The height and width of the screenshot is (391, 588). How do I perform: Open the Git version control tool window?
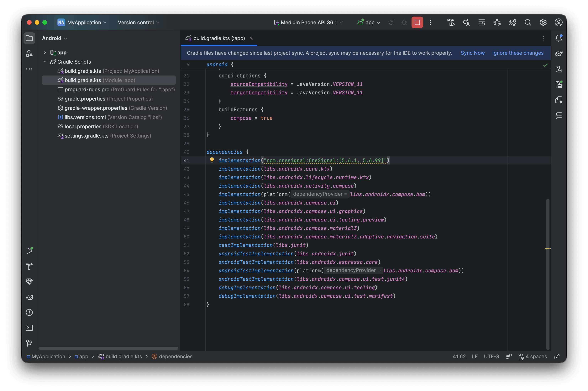click(29, 343)
